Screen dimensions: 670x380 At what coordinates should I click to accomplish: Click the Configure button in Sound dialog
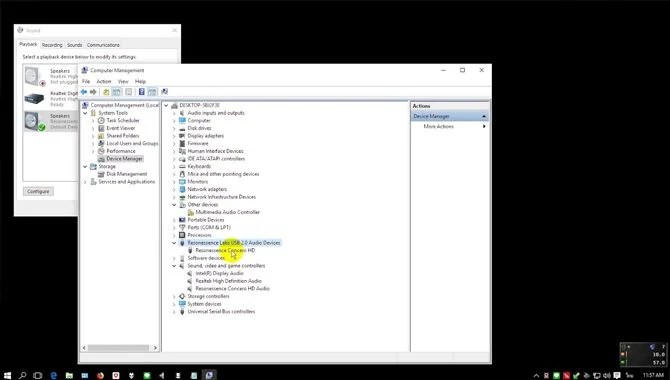[38, 191]
